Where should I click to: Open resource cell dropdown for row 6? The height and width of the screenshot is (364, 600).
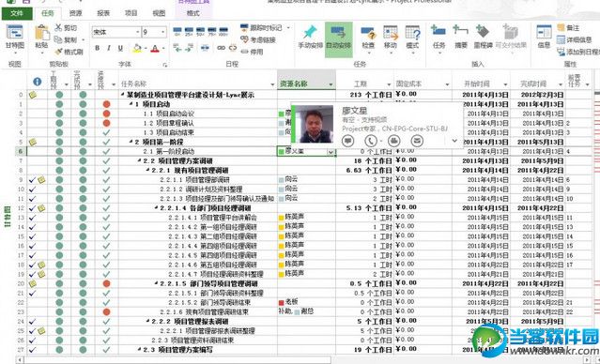pos(331,152)
